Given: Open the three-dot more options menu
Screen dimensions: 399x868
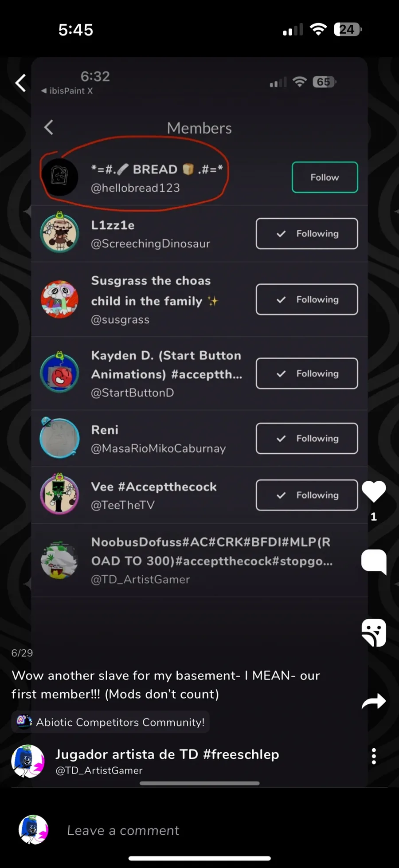Looking at the screenshot, I should [374, 756].
